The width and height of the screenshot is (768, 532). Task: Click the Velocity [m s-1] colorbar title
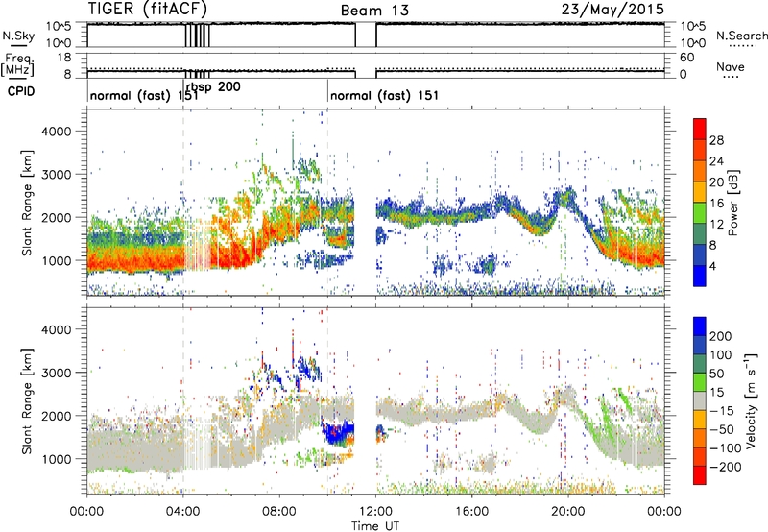751,400
